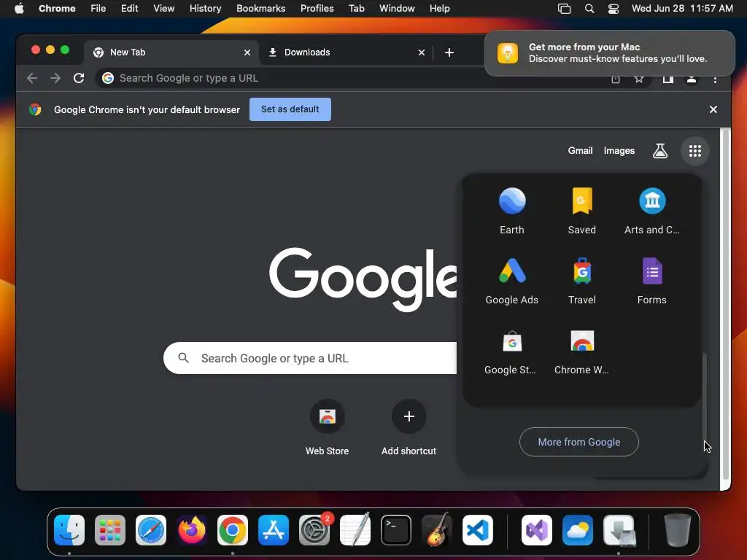Open Launchpad from the Dock
Image resolution: width=747 pixels, height=560 pixels.
(x=110, y=530)
